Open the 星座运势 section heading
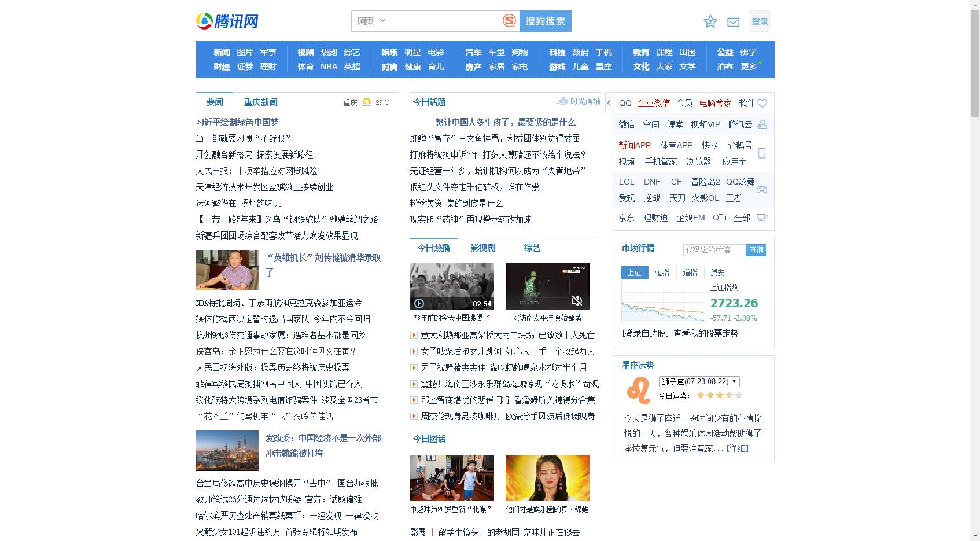Viewport: 980px width, 541px height. pos(638,365)
